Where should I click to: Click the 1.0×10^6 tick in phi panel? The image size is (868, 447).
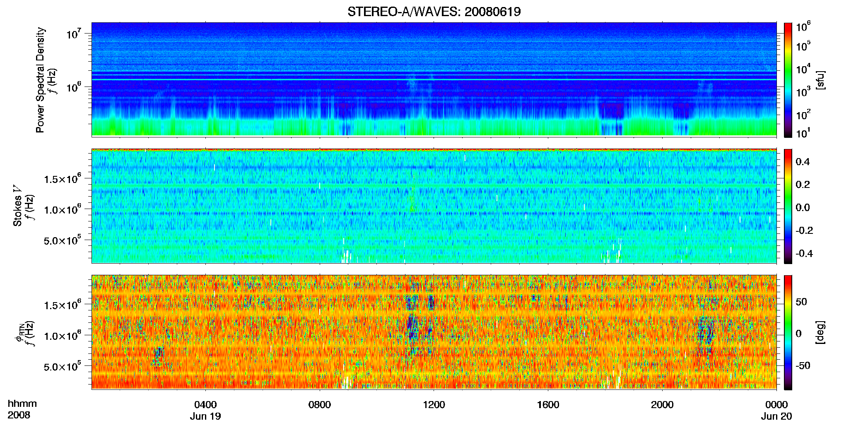(63, 336)
